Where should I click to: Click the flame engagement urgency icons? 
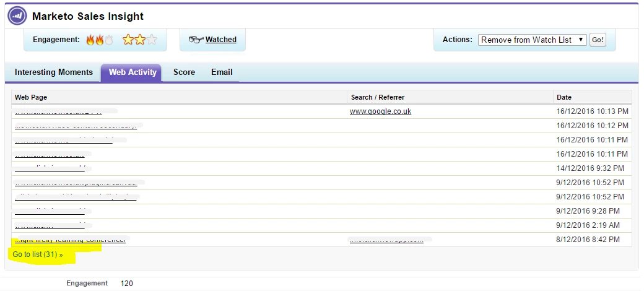[100, 40]
